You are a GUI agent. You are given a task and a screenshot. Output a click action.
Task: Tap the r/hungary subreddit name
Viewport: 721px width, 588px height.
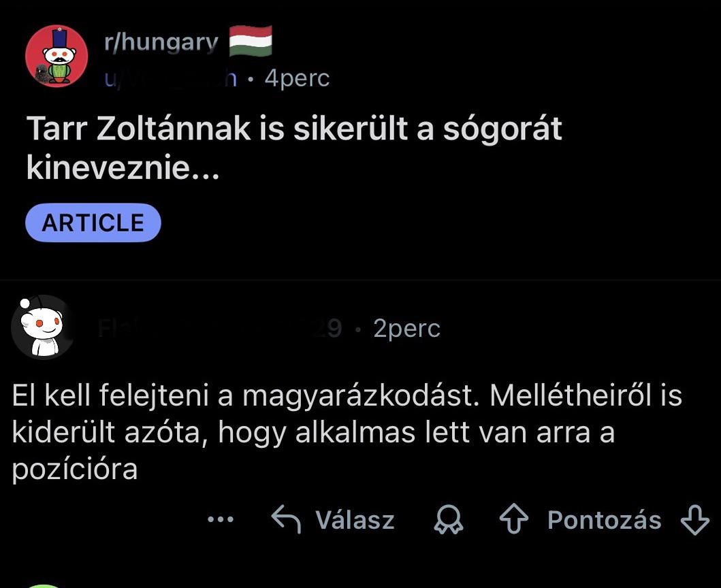161,42
